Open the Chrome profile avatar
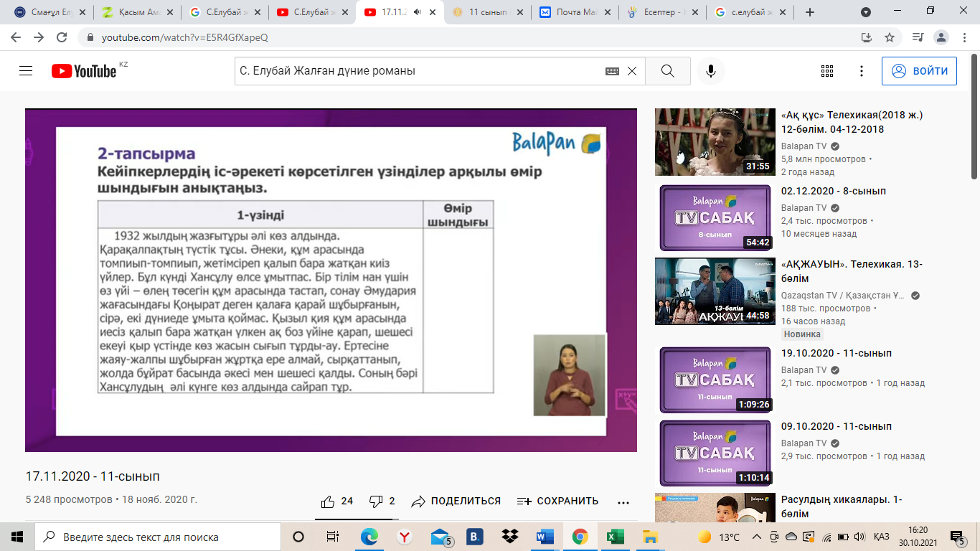This screenshot has width=980, height=551. [x=941, y=37]
